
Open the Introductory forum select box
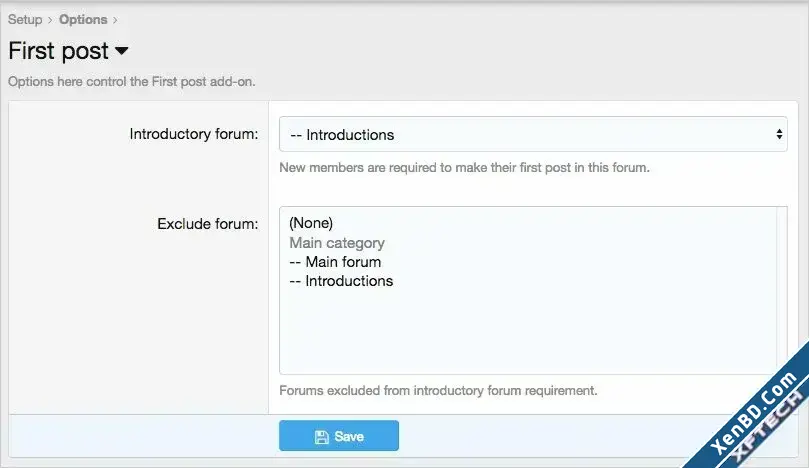[533, 134]
